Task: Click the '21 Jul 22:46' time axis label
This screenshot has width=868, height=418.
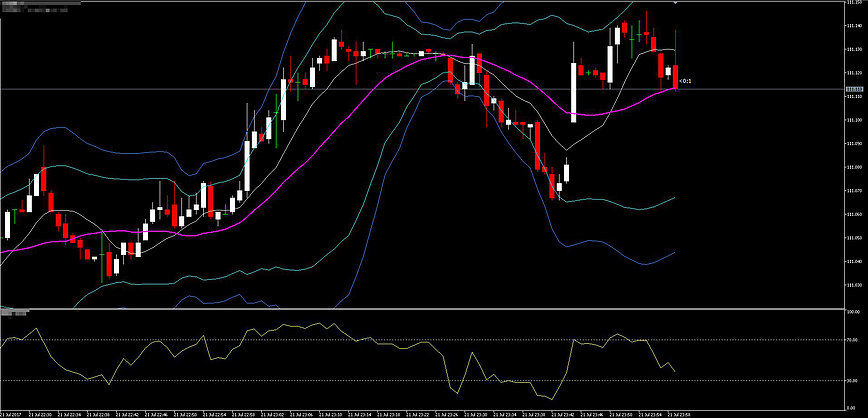Action: 158,415
